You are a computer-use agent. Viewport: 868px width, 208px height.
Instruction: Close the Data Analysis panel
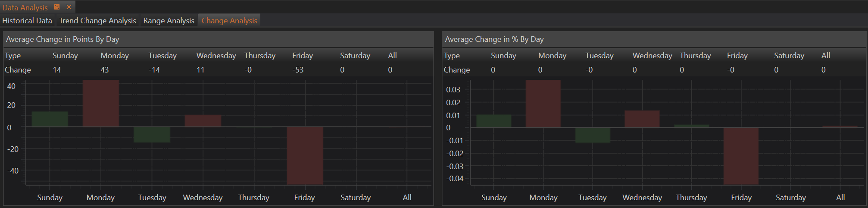click(69, 7)
